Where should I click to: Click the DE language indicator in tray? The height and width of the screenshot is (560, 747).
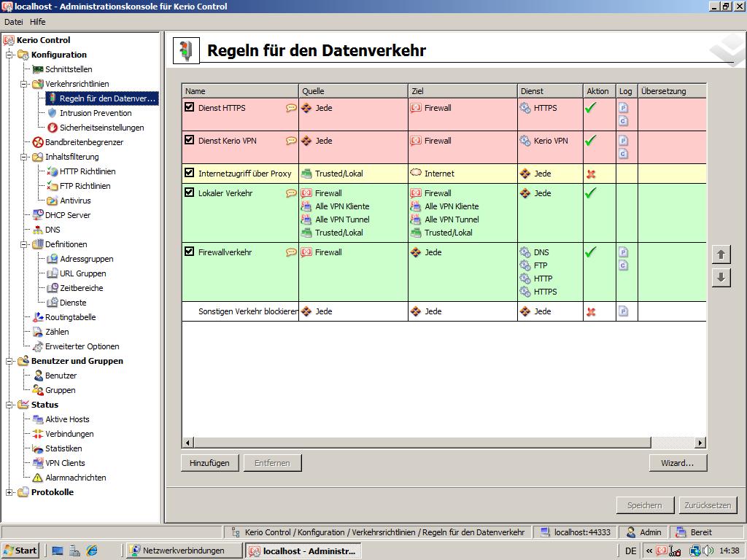pyautogui.click(x=630, y=551)
